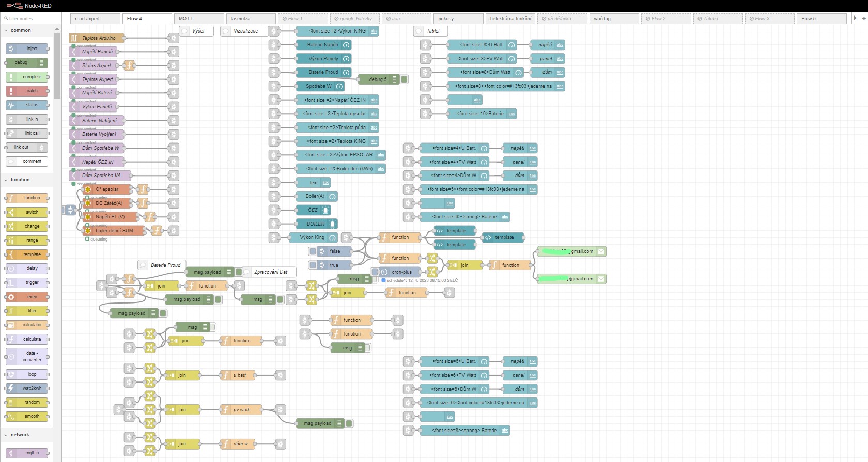This screenshot has width=868, height=462.
Task: Select the smooth node in the palette
Action: point(27,416)
